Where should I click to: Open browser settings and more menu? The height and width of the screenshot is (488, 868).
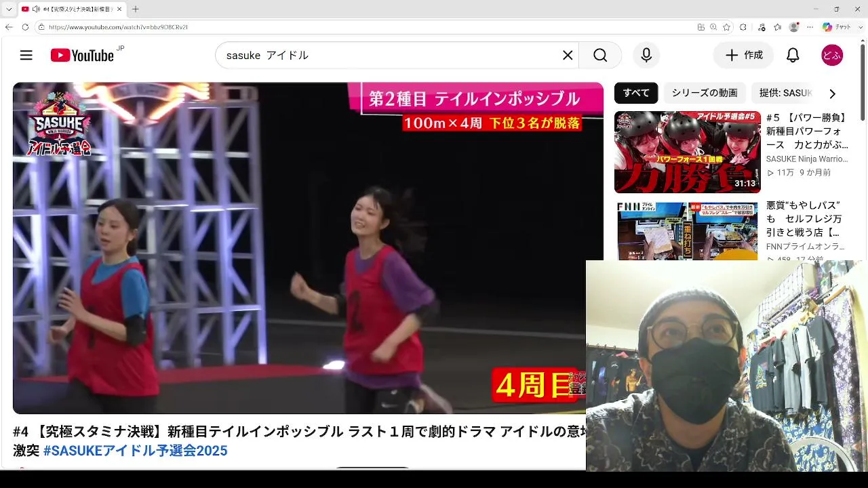[x=810, y=27]
